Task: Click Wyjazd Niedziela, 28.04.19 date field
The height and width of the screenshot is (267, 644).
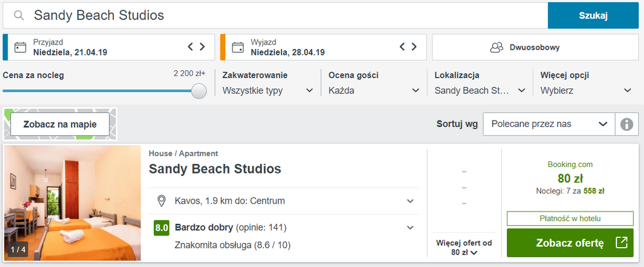Action: [x=323, y=47]
